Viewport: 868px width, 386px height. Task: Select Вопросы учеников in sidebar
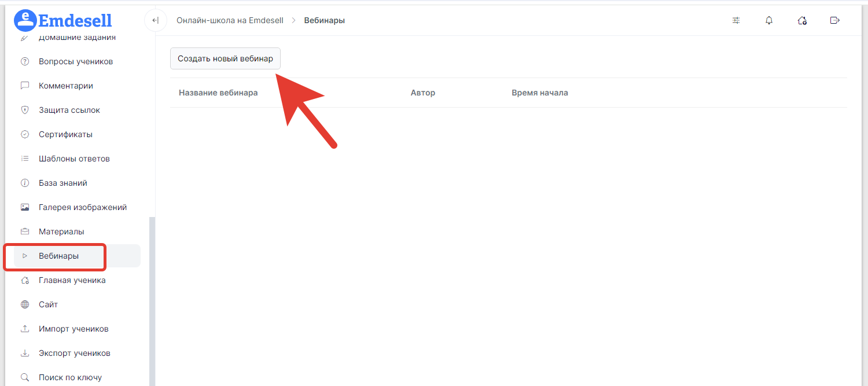(x=76, y=61)
